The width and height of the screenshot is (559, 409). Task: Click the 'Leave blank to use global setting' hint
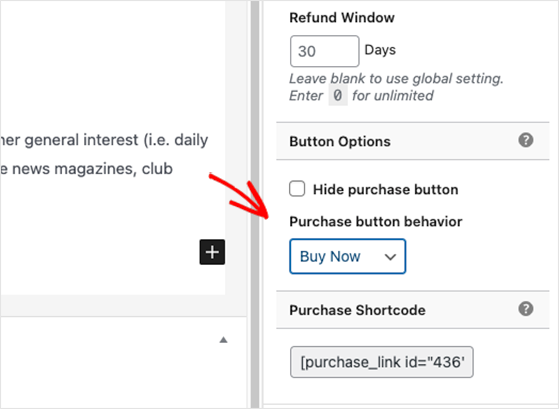(396, 78)
